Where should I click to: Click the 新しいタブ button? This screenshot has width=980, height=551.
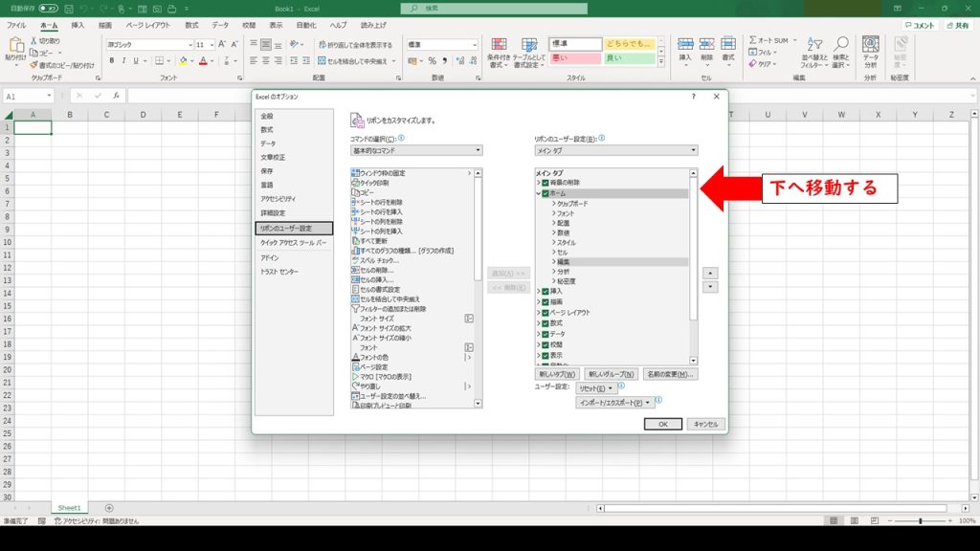tap(556, 374)
